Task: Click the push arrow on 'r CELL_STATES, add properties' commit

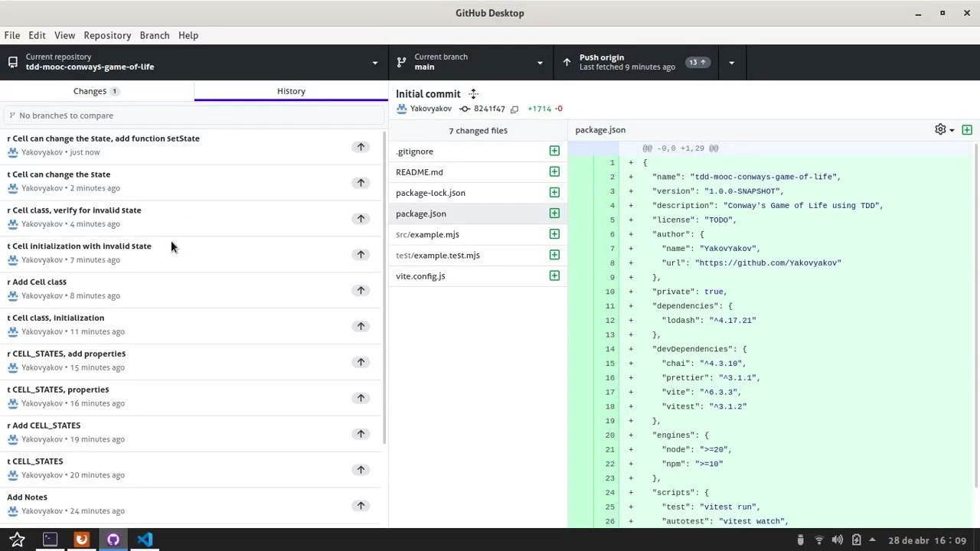Action: click(x=361, y=362)
